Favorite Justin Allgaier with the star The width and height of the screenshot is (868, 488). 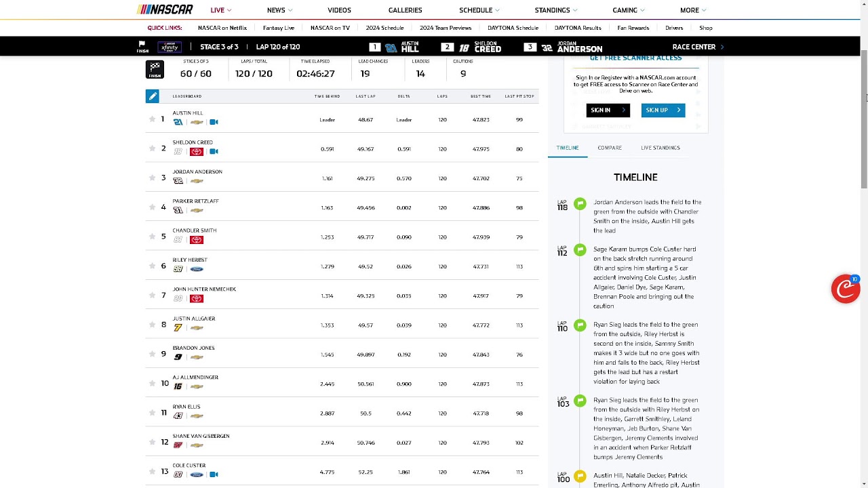click(152, 325)
